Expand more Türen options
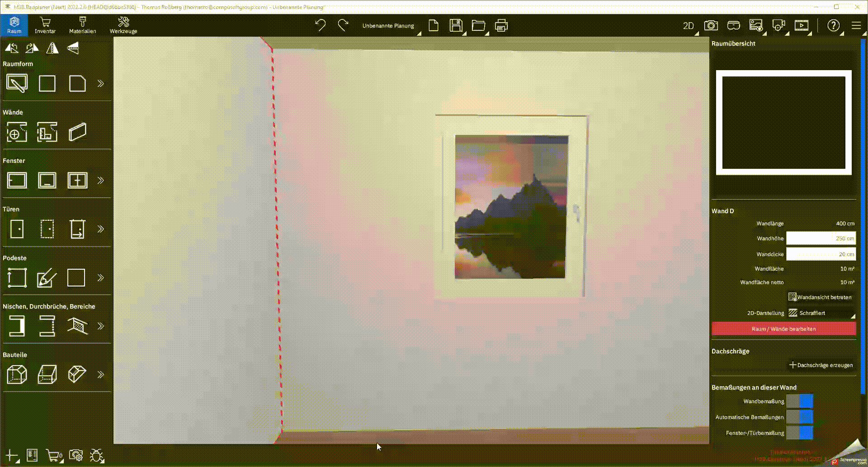The image size is (868, 467). [x=101, y=229]
